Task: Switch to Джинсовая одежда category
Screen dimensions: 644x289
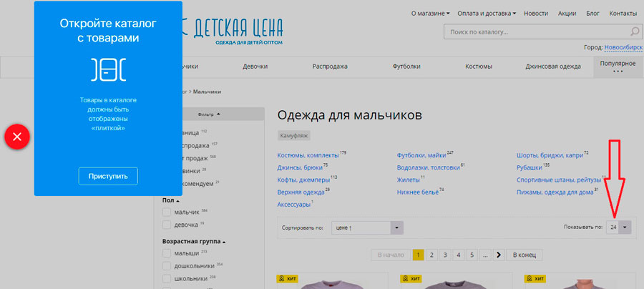Action: point(553,67)
